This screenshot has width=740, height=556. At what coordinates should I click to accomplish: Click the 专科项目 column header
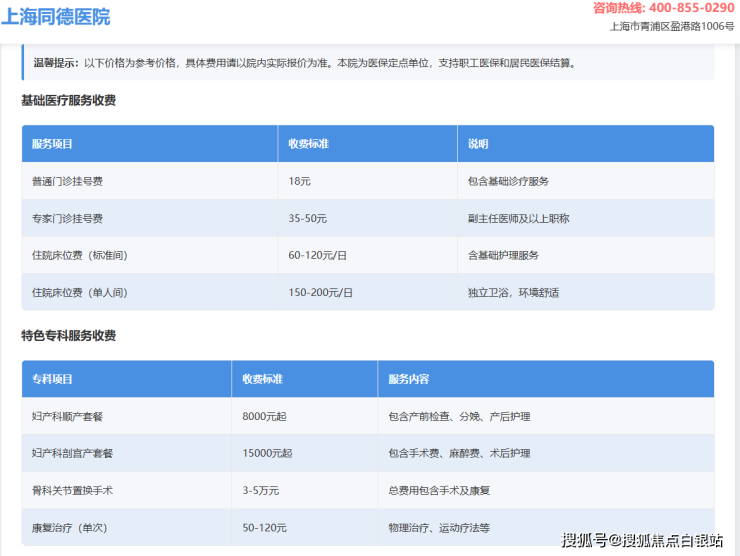point(52,379)
